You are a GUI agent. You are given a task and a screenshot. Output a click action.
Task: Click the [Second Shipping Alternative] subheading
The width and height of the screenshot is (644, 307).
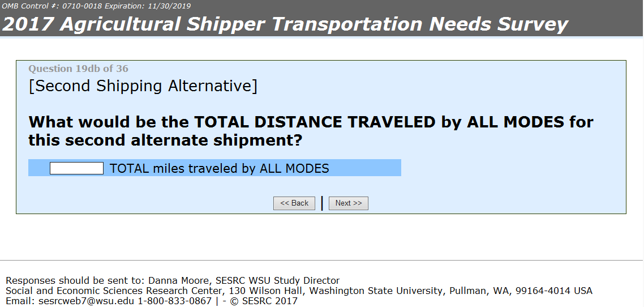click(x=143, y=86)
